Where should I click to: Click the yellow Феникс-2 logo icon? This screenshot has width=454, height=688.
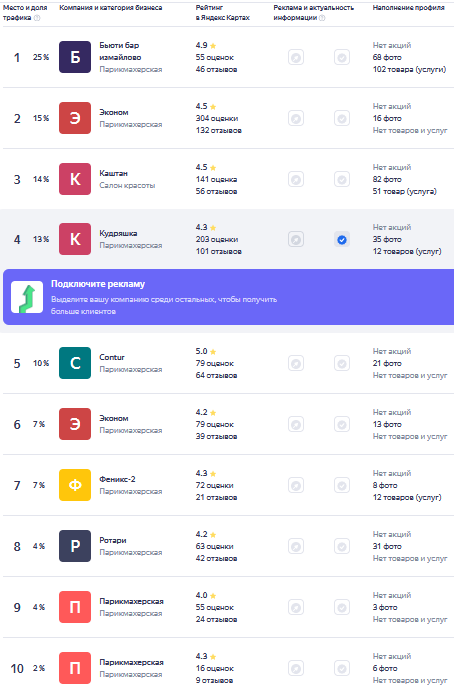tap(75, 485)
